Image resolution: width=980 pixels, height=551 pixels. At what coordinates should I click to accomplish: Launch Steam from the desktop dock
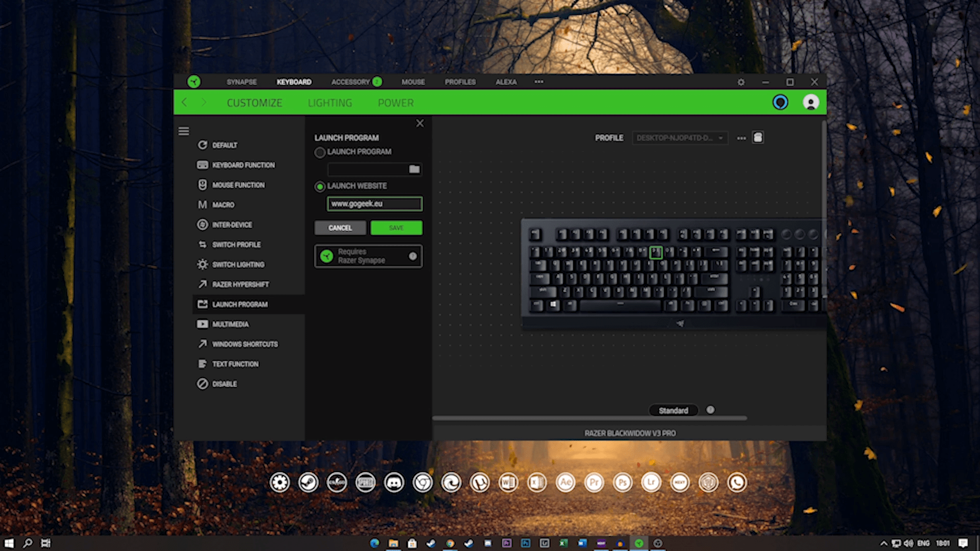(x=308, y=483)
